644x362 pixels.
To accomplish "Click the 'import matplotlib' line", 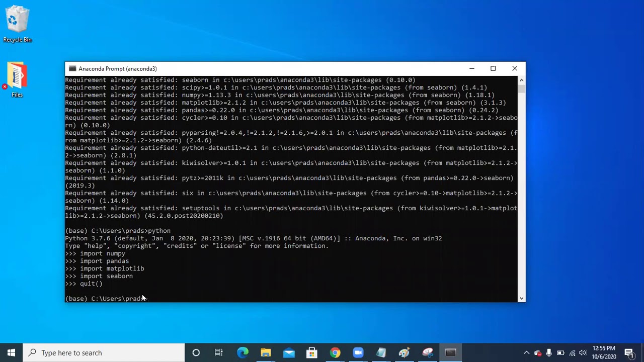I will click(x=105, y=268).
